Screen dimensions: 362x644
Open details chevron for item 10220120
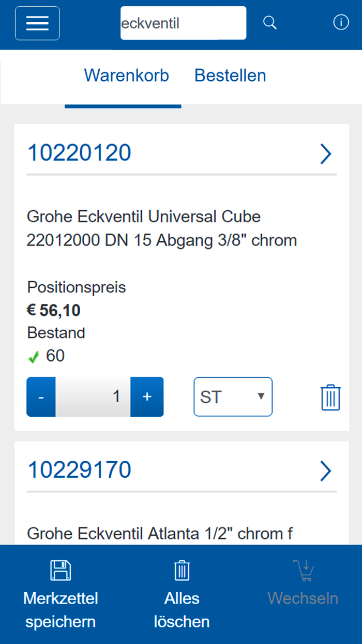(325, 154)
